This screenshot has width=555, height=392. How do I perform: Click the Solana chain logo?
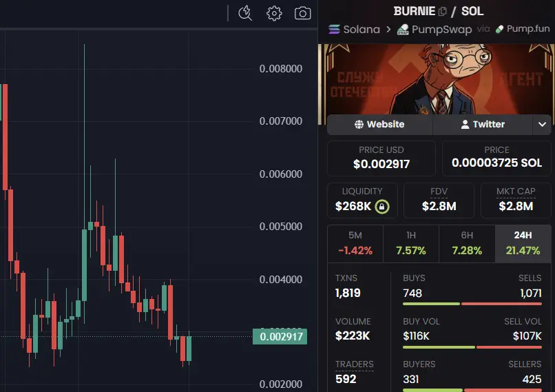pyautogui.click(x=334, y=29)
